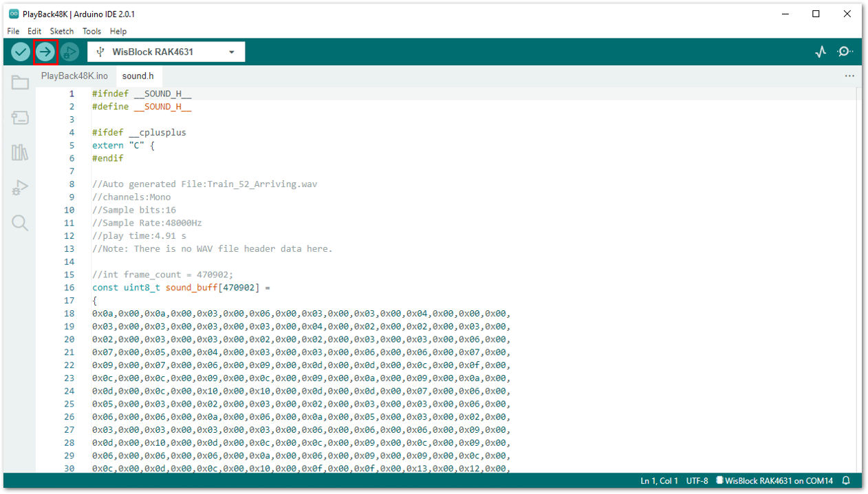Screen dimensions: 868x494
Task: Select the sound.h tab
Action: pyautogui.click(x=138, y=76)
